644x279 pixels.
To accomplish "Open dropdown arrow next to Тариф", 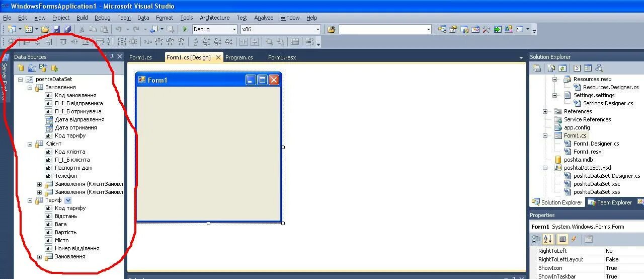I will (68, 200).
